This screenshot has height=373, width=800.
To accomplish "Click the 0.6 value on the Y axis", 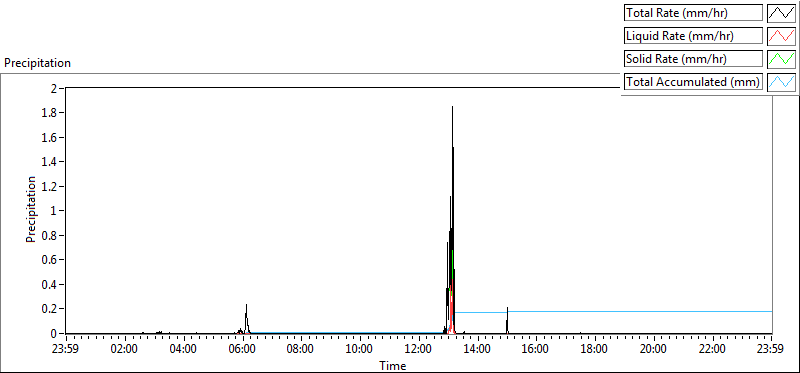I will click(50, 260).
